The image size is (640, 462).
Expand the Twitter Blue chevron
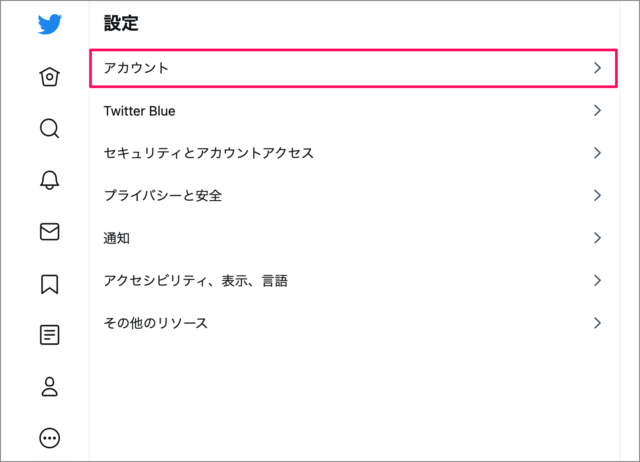[x=597, y=110]
